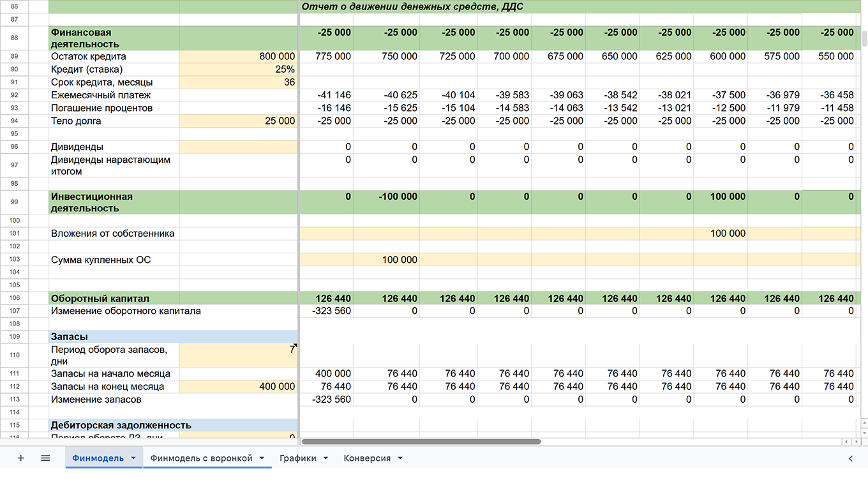The height and width of the screenshot is (501, 868).
Task: Click the Остаток кредита input cell 800 000
Action: tap(238, 56)
